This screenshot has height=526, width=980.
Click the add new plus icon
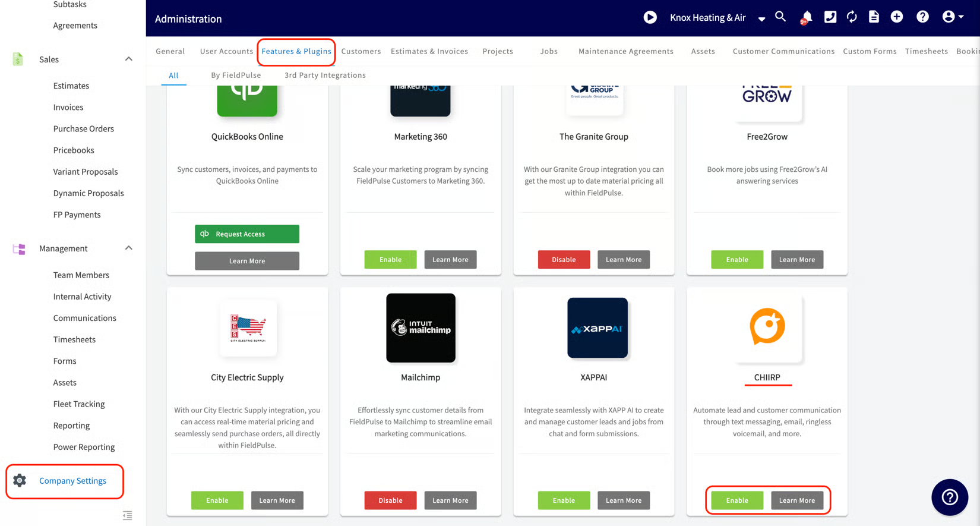pyautogui.click(x=897, y=17)
